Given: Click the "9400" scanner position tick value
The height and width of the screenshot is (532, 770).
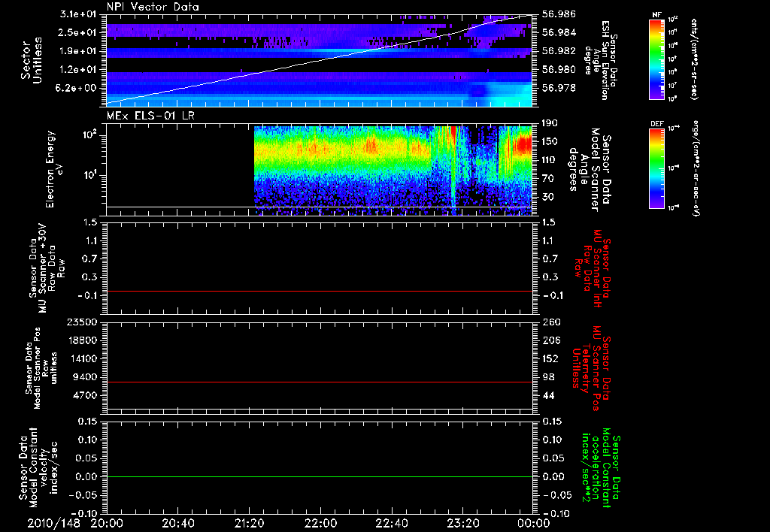Looking at the screenshot, I should pyautogui.click(x=86, y=377).
